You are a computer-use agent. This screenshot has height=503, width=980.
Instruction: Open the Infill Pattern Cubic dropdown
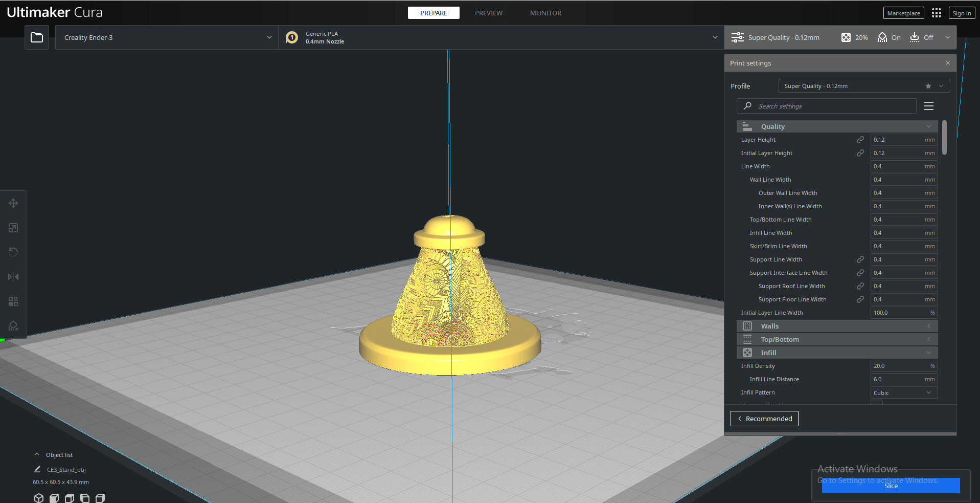click(x=904, y=392)
